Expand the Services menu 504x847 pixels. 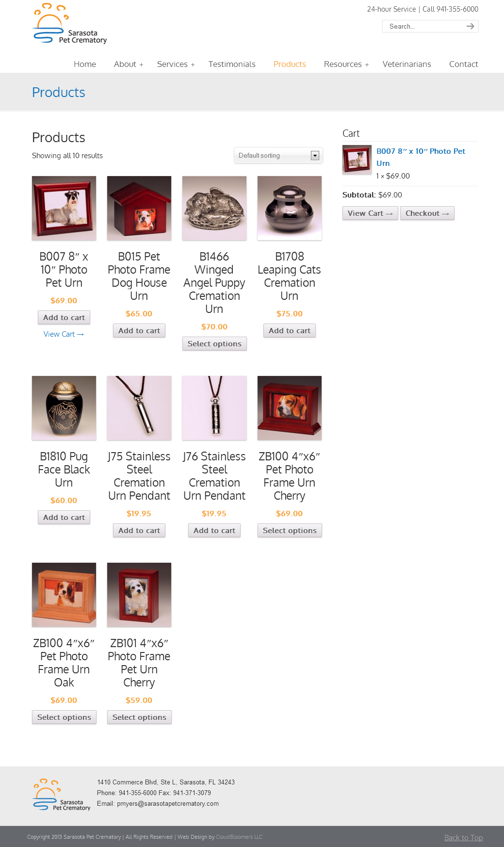click(x=176, y=64)
